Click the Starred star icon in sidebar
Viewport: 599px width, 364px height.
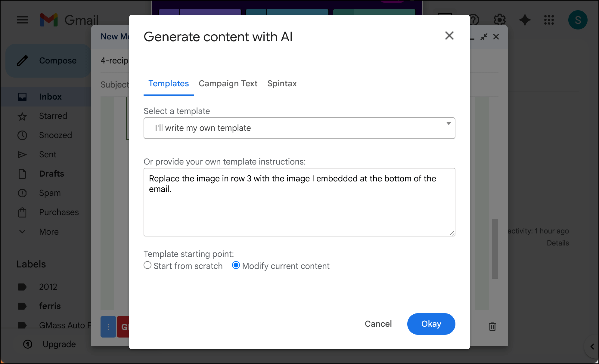[x=22, y=116]
